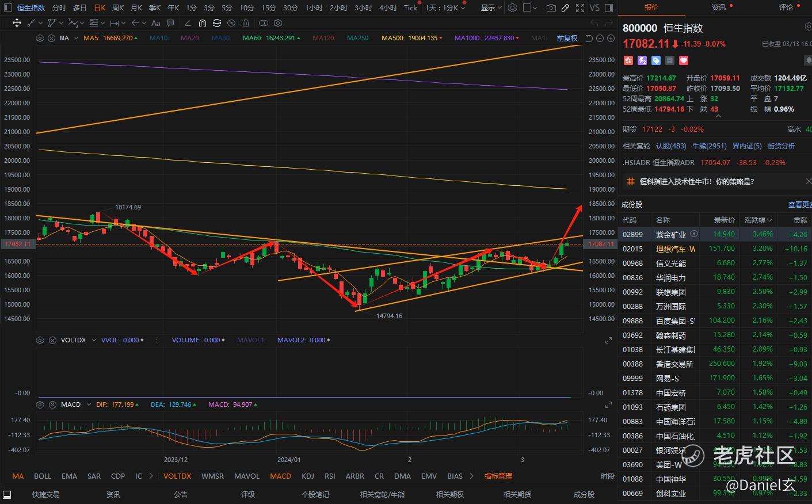
Task: Toggle hide-drawings eye icon in drawing toolbar
Action: 231,23
